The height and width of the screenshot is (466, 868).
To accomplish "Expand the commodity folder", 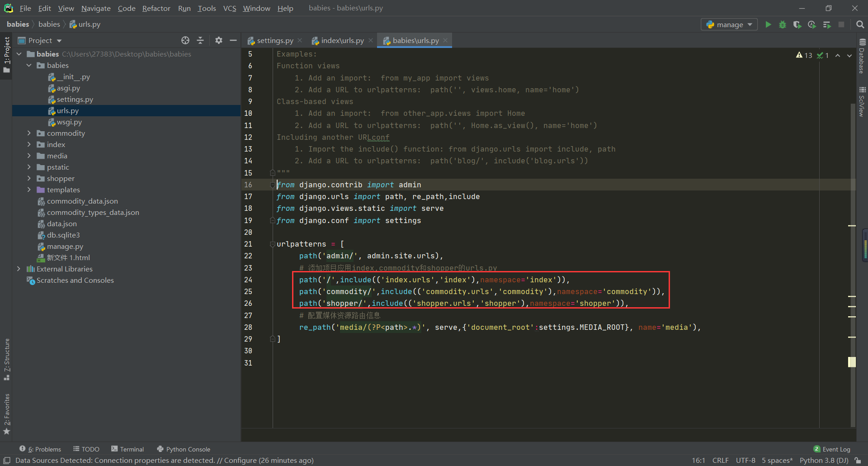I will 29,133.
